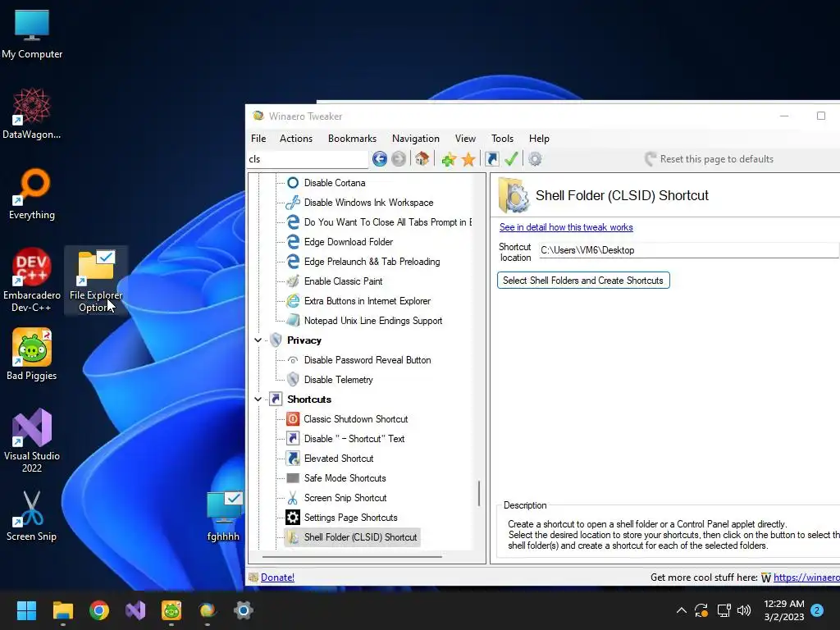This screenshot has width=840, height=630.
Task: Click Select Shell Folders and Create Shortcuts
Action: (583, 281)
